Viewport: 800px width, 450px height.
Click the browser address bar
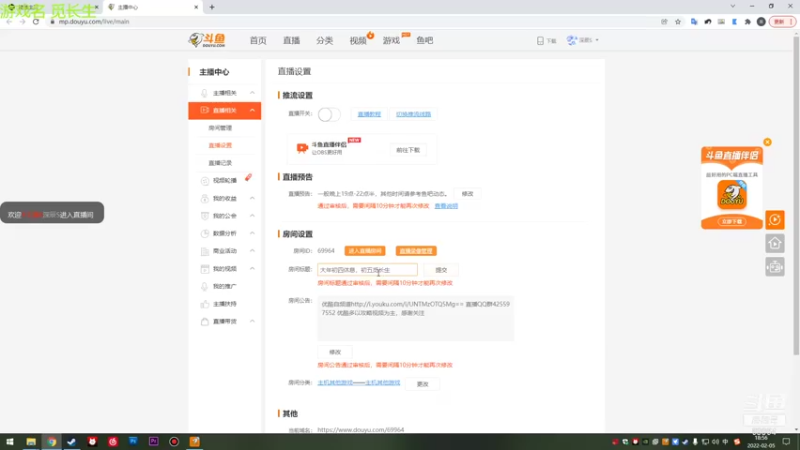pos(352,21)
